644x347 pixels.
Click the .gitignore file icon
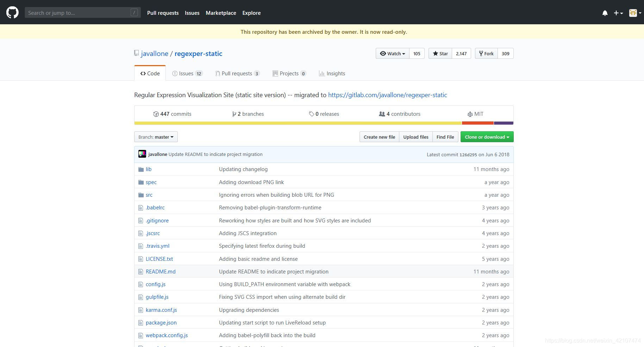point(141,221)
